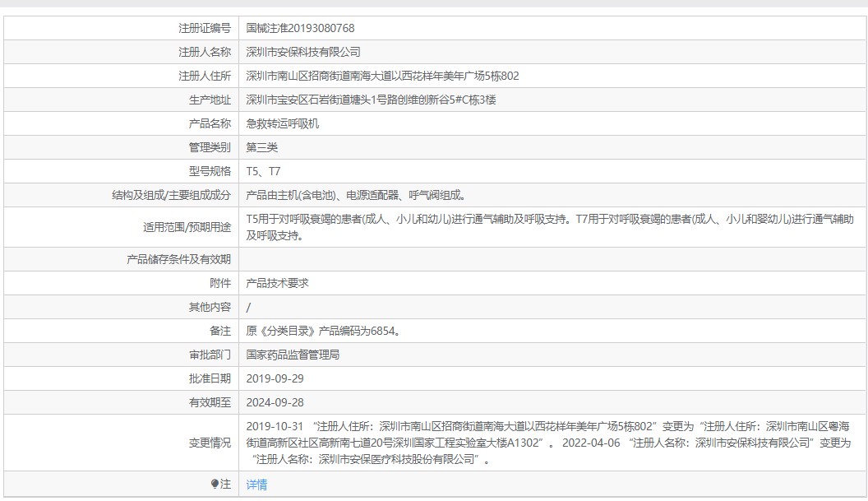The image size is (868, 501).
Task: Select registration number 国械注准20193080768
Action: tap(300, 28)
